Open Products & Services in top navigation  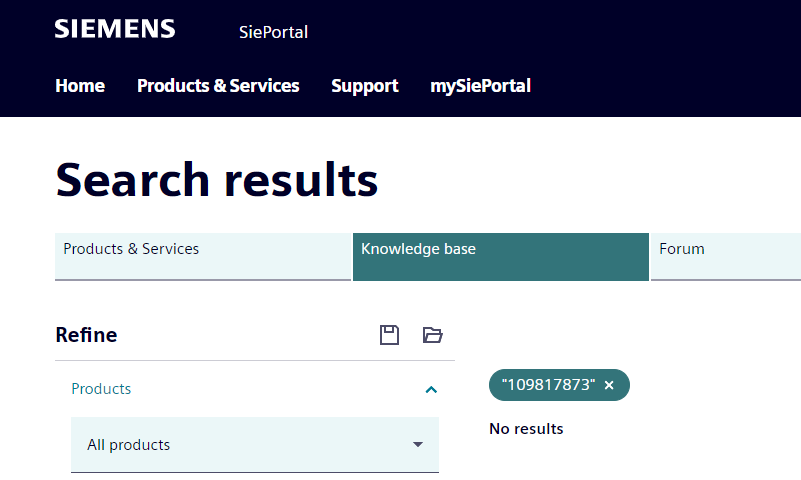tap(218, 86)
